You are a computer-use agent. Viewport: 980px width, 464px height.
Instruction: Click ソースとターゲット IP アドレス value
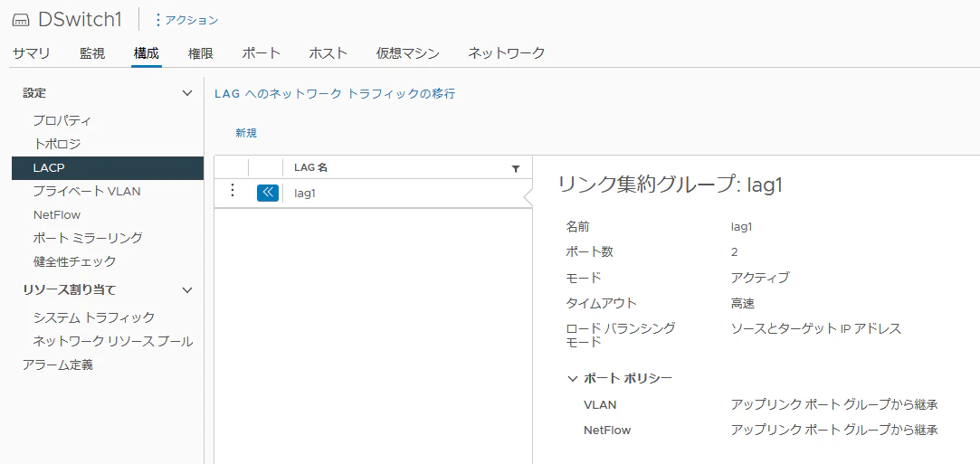(816, 329)
